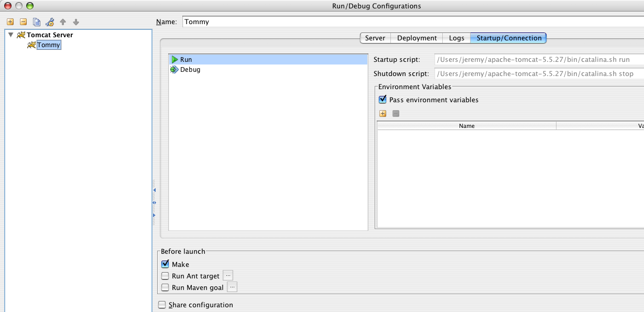Disable Pass environment variables checkbox
The height and width of the screenshot is (312, 644).
[x=383, y=100]
